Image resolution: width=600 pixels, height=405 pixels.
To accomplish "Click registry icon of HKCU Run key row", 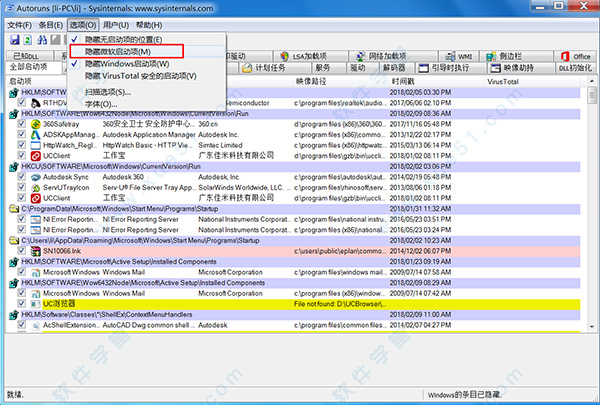I will point(14,167).
